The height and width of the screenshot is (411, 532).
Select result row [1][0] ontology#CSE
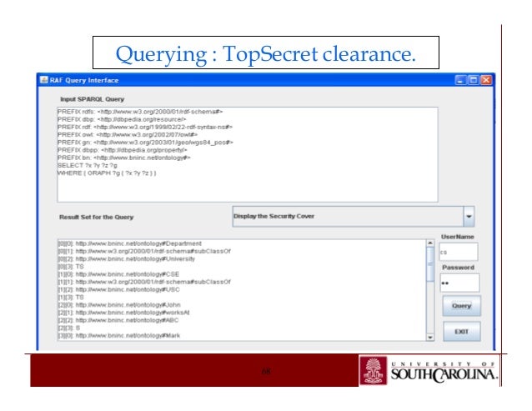pyautogui.click(x=118, y=274)
